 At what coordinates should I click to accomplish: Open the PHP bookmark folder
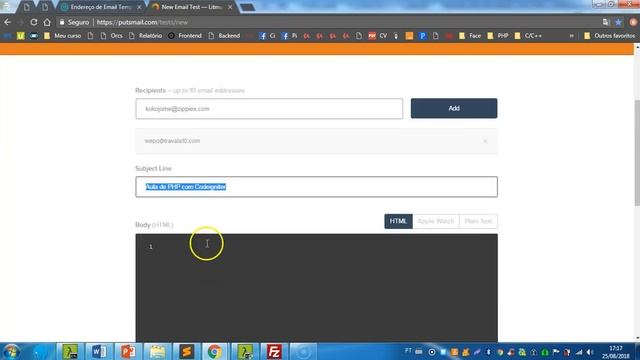tap(498, 36)
